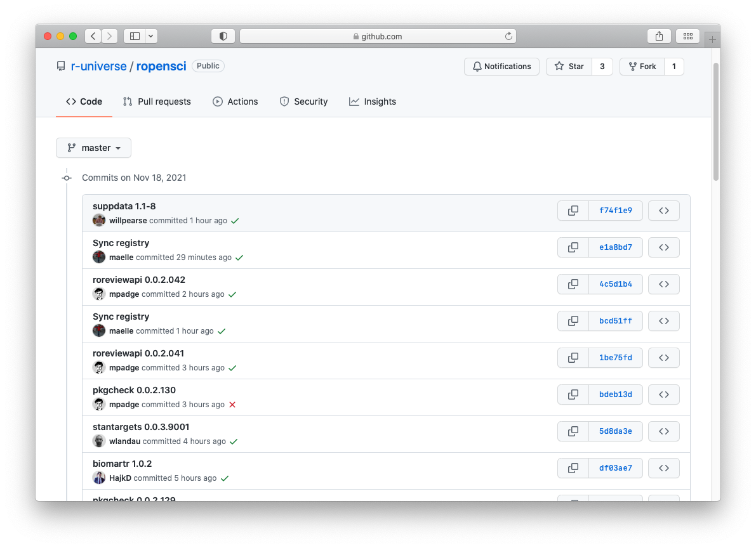756x548 pixels.
Task: Go forward in Safari history
Action: click(109, 36)
